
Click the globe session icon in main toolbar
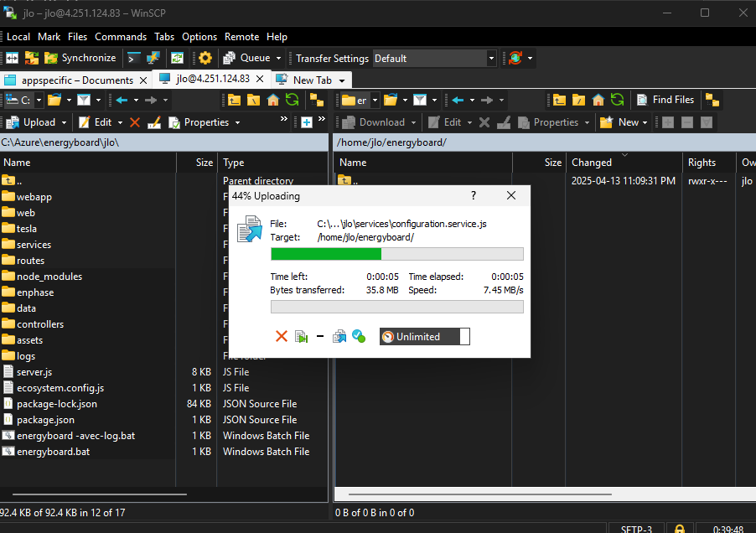pyautogui.click(x=515, y=59)
